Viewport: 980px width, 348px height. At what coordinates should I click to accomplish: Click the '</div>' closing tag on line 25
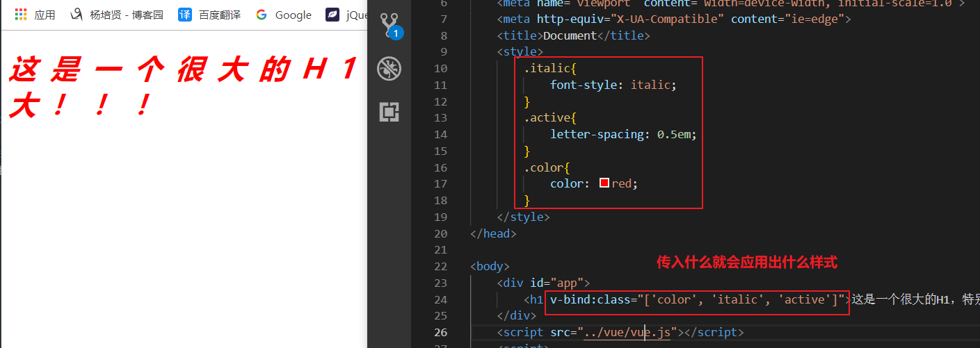pyautogui.click(x=517, y=316)
